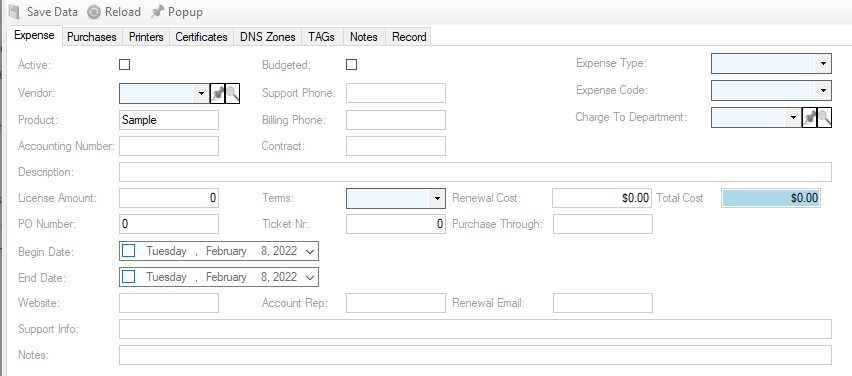Open the Expense Type dropdown
Viewport: 852px width, 376px height.
click(823, 64)
